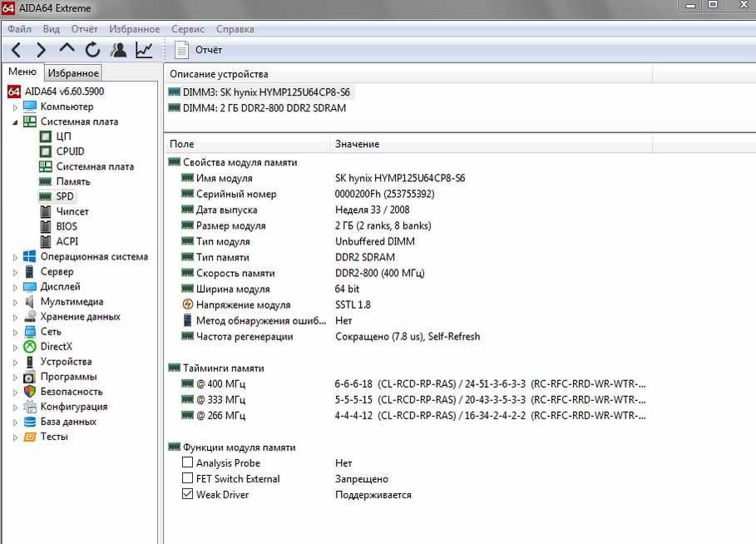This screenshot has width=756, height=544.
Task: Select DIMM4: 2 ГБ DDR2-800 device row
Action: 257,108
